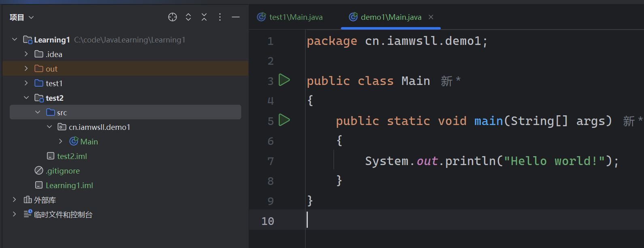Screen dimensions: 644x248
Task: Open the project panel options menu (three dots)
Action: (220, 17)
